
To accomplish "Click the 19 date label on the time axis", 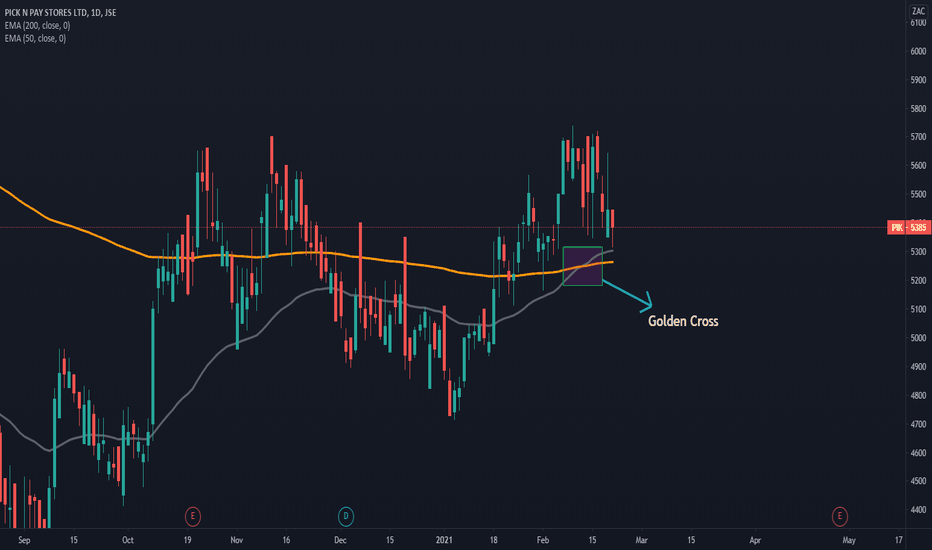I will 187,540.
